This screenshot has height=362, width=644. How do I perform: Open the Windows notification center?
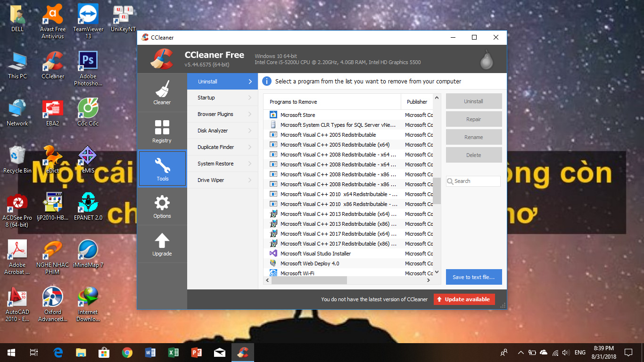[628, 352]
